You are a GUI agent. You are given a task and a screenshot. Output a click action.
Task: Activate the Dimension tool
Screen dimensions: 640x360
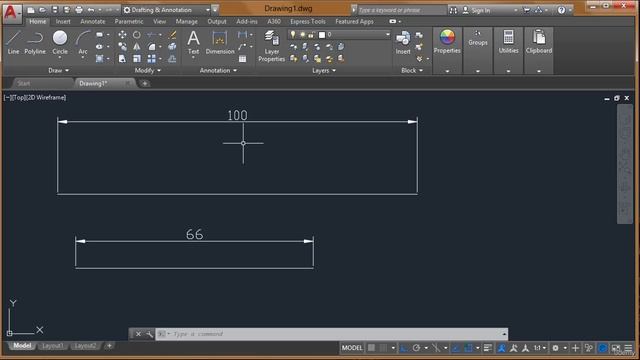point(220,42)
